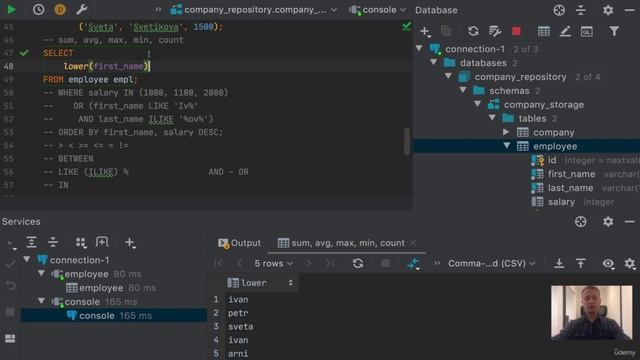Viewport: 640px width, 360px height.
Task: Click the import data upload icon
Action: pyautogui.click(x=580, y=263)
